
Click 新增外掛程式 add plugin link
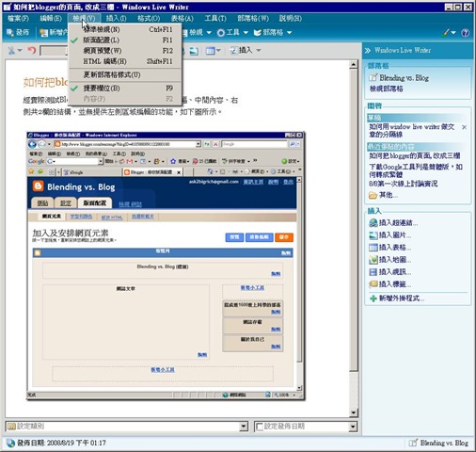click(397, 299)
